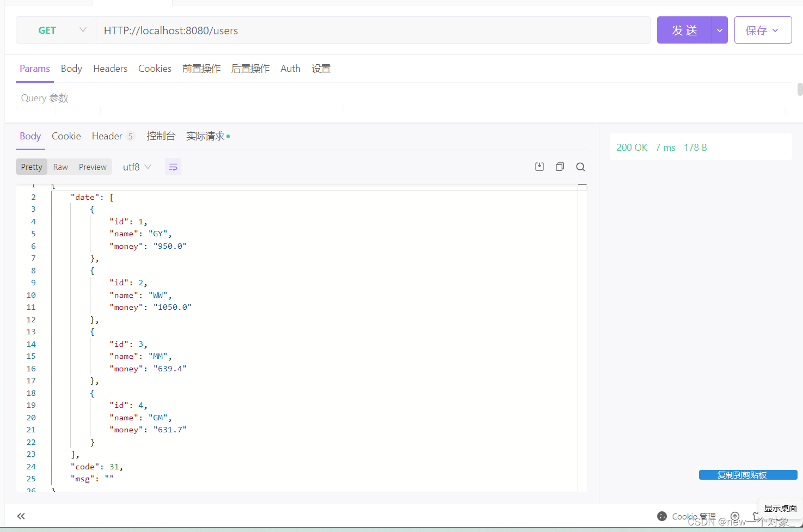This screenshot has width=803, height=532.
Task: Open the GET method dropdown
Action: tap(56, 30)
